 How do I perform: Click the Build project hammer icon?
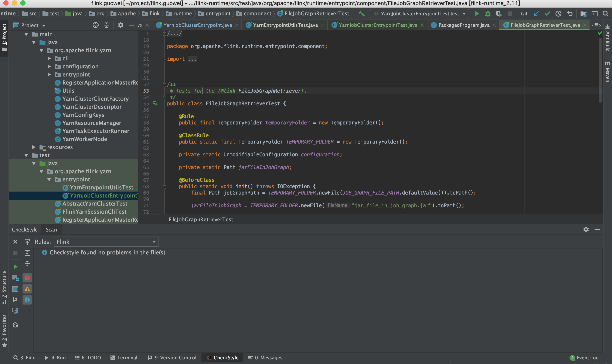pyautogui.click(x=361, y=14)
